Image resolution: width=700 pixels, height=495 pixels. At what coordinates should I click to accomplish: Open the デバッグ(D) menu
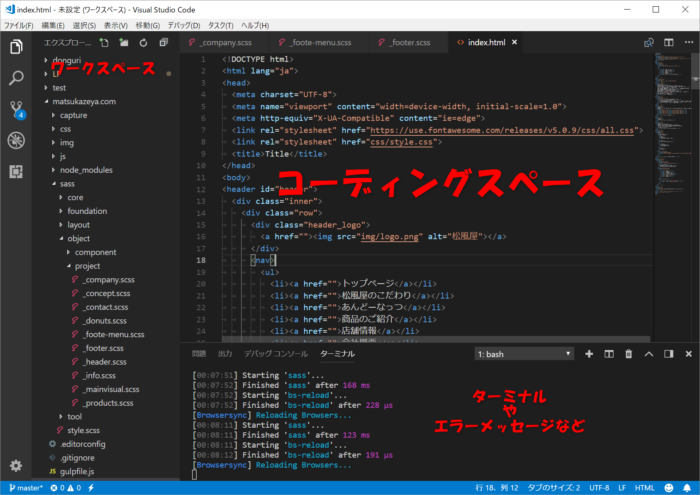[x=182, y=25]
